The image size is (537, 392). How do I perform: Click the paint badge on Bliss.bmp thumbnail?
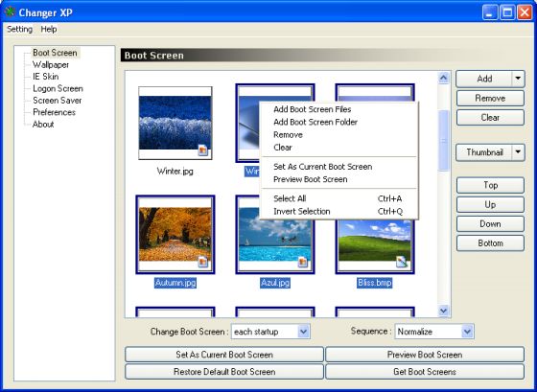(402, 263)
